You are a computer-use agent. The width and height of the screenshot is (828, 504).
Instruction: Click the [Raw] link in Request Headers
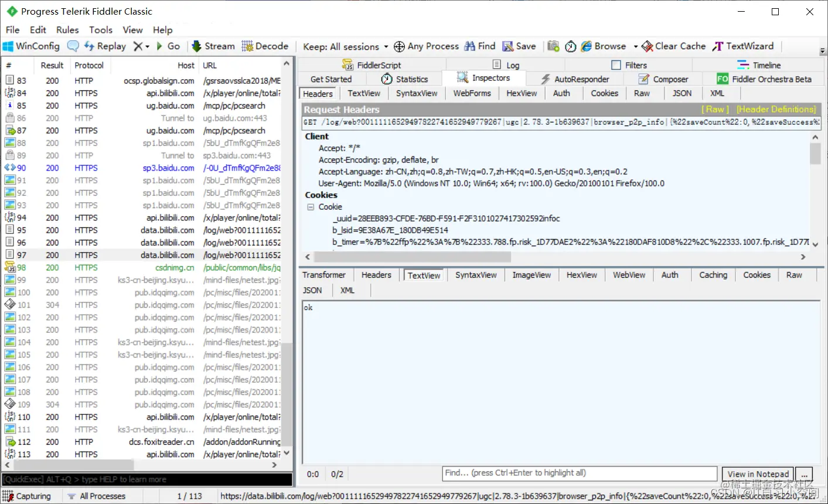point(715,110)
